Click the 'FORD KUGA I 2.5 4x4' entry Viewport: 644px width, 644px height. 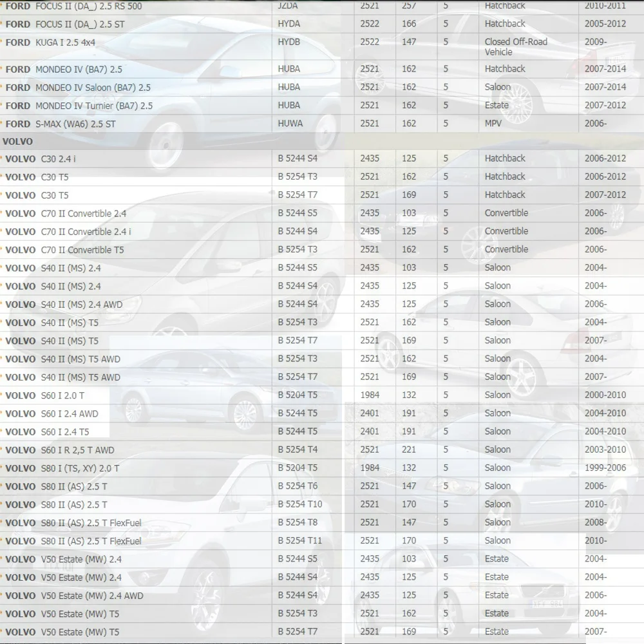[x=50, y=43]
